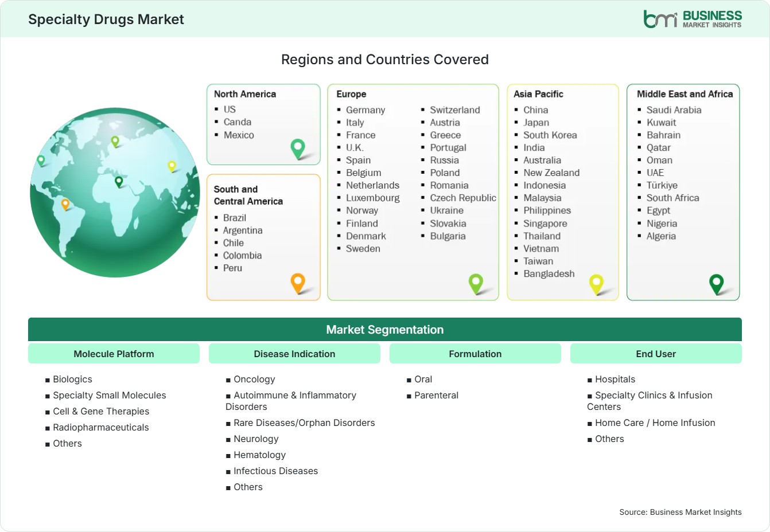
Task: Click the green pin on globe's left edge
Action: pos(41,161)
